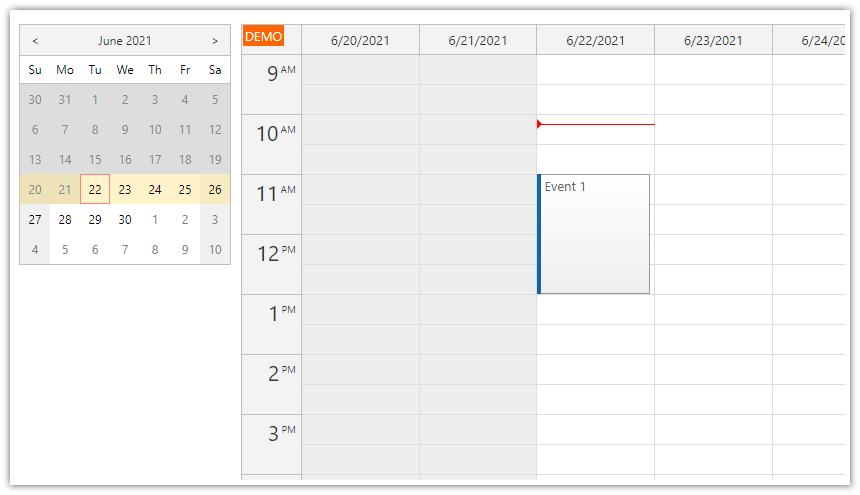Select May 31 in the mini calendar
860x495 pixels.
point(65,100)
